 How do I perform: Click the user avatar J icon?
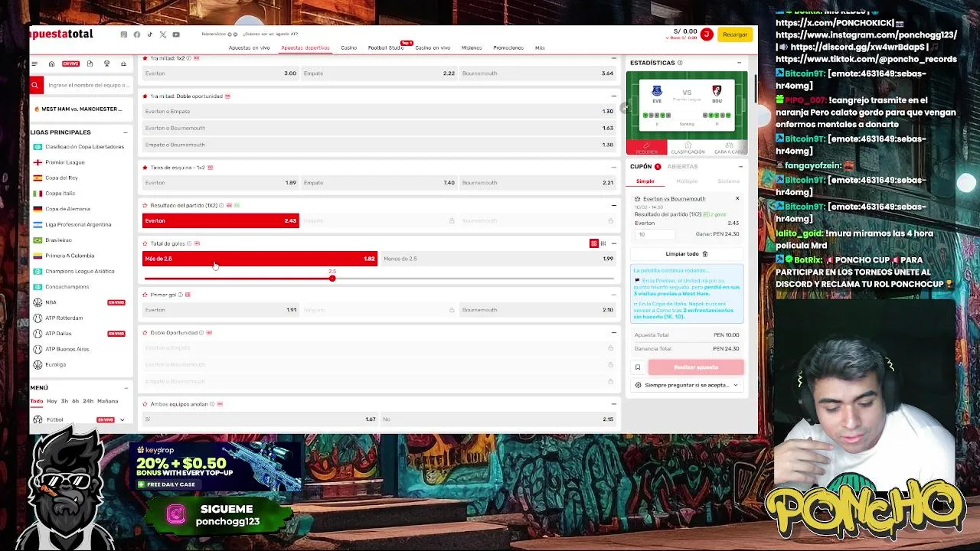[x=707, y=34]
